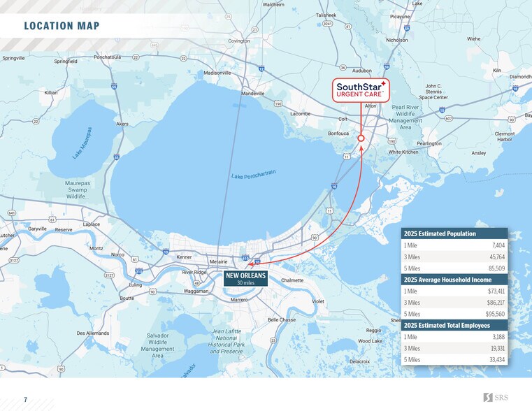Click the page number 7
Image resolution: width=532 pixels, height=411 pixels.
click(x=25, y=399)
